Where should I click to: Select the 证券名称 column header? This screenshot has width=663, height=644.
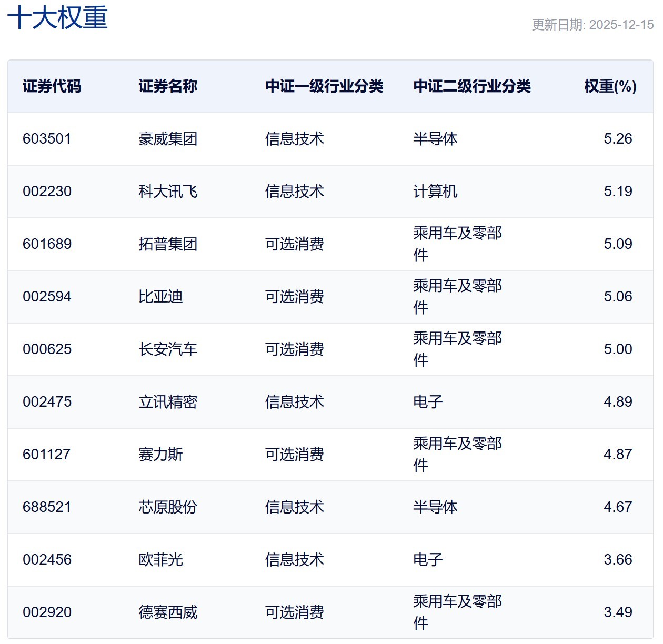pyautogui.click(x=168, y=86)
